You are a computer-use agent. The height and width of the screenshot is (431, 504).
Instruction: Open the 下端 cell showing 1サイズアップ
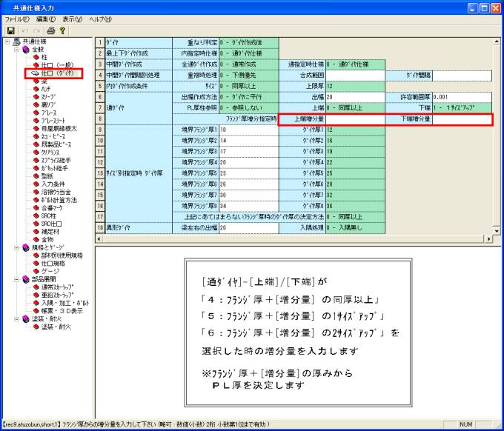click(x=462, y=108)
